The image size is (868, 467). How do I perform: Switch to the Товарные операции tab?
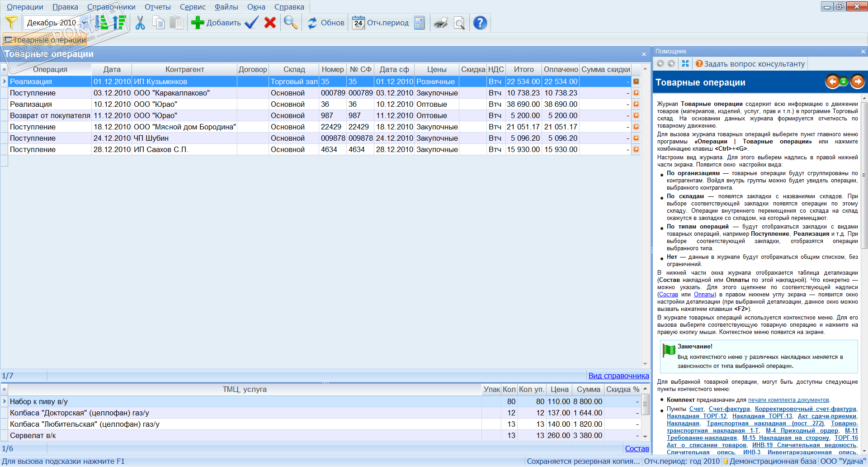coord(45,40)
